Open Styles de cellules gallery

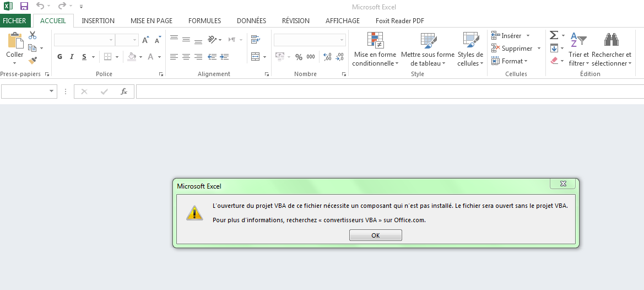(x=470, y=49)
